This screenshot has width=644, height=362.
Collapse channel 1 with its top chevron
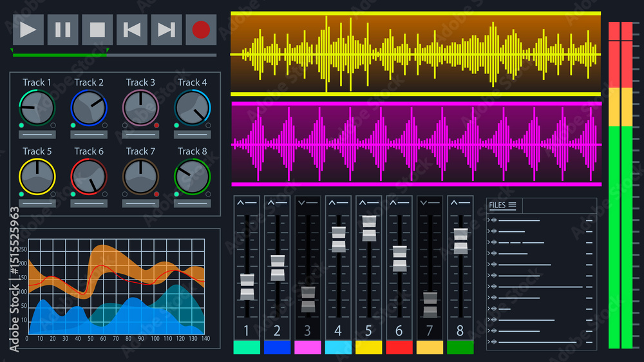coord(241,202)
